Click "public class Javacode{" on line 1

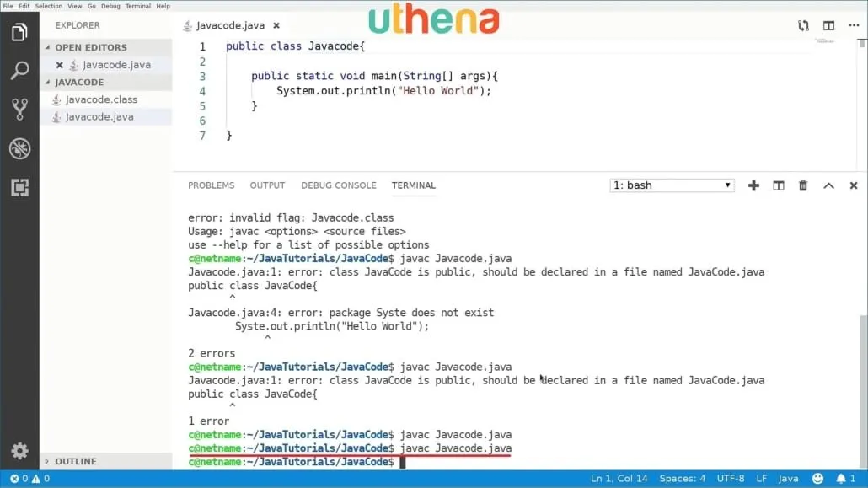tap(295, 46)
